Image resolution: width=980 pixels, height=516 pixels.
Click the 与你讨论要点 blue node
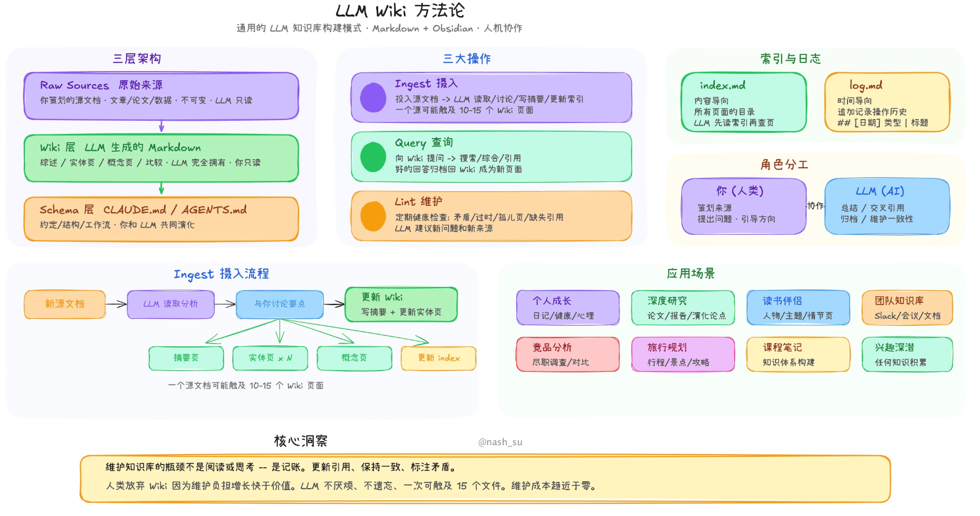tap(280, 304)
